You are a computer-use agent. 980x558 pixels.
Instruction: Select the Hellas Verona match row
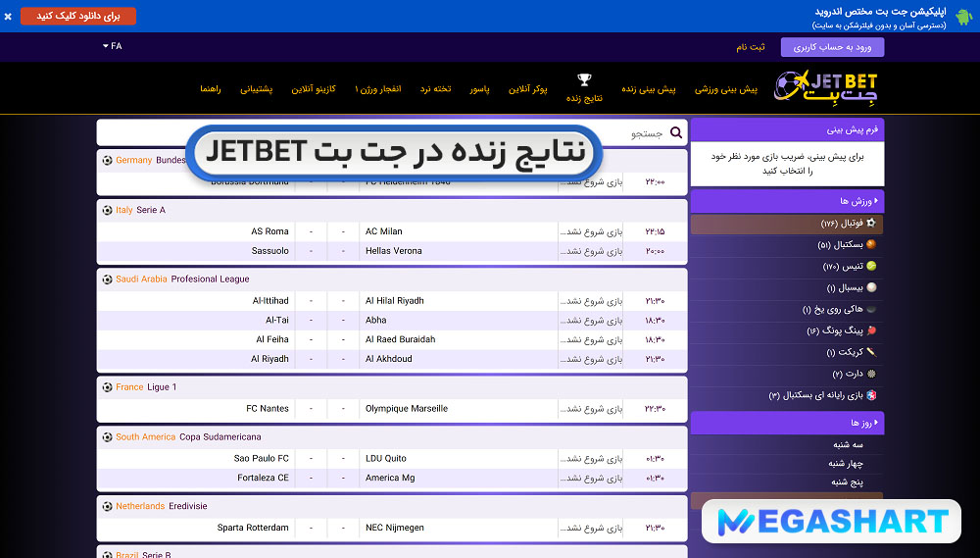(x=392, y=251)
